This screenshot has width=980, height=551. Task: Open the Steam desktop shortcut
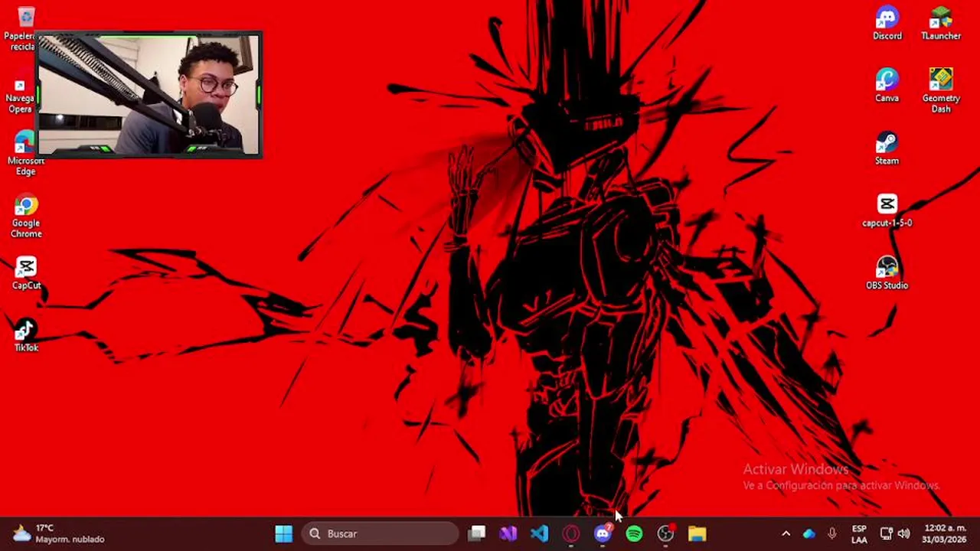887,148
